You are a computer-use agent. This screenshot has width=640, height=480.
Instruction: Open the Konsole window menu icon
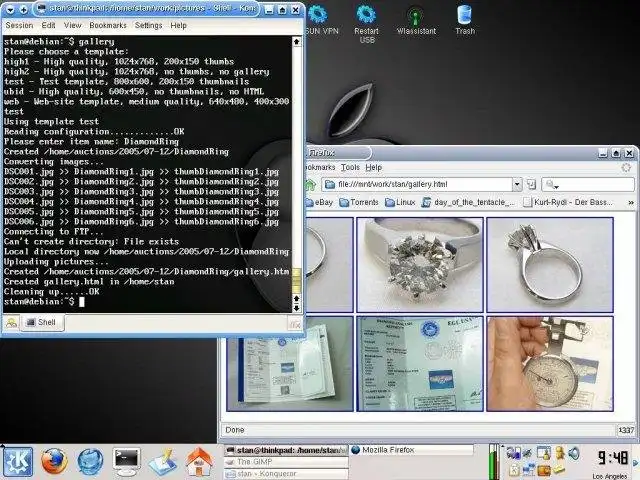click(x=10, y=9)
